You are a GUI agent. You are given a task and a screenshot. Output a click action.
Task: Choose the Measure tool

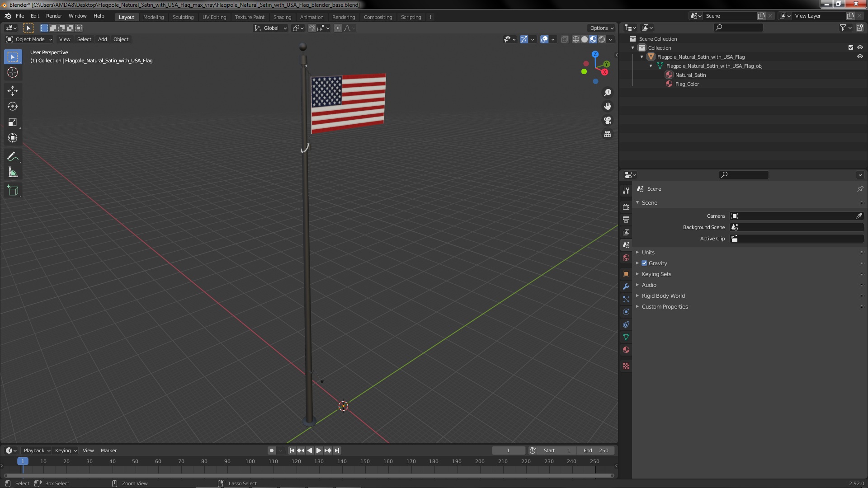[x=13, y=173]
